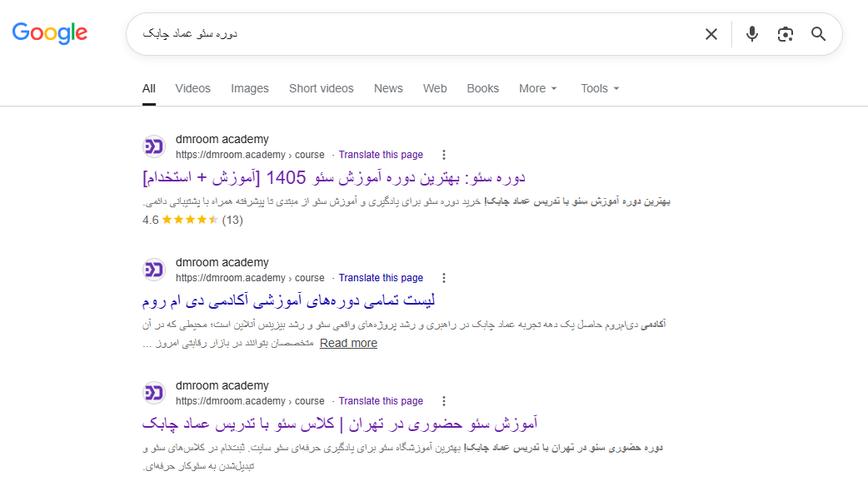Screen dimensions: 868x486
Task: Click the Google logo
Action: pos(50,33)
